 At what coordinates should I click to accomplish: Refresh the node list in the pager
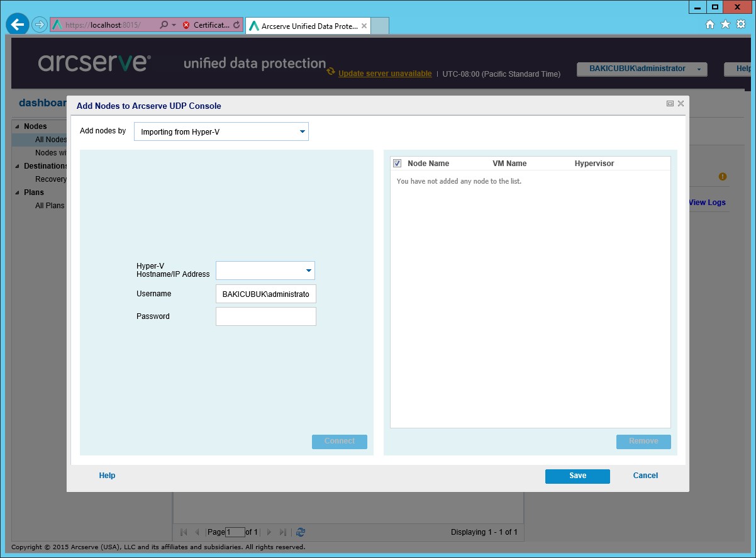tap(301, 532)
